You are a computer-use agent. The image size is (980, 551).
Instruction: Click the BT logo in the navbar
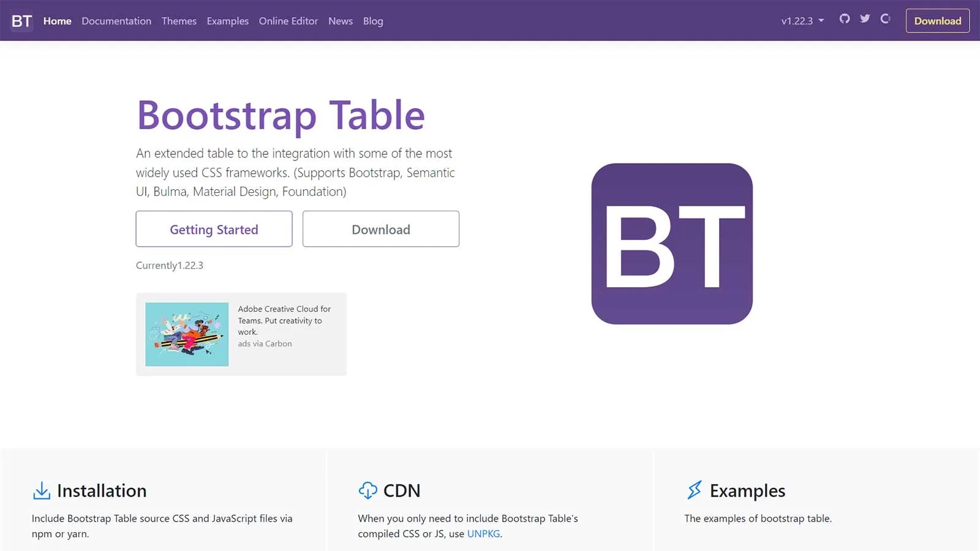21,21
